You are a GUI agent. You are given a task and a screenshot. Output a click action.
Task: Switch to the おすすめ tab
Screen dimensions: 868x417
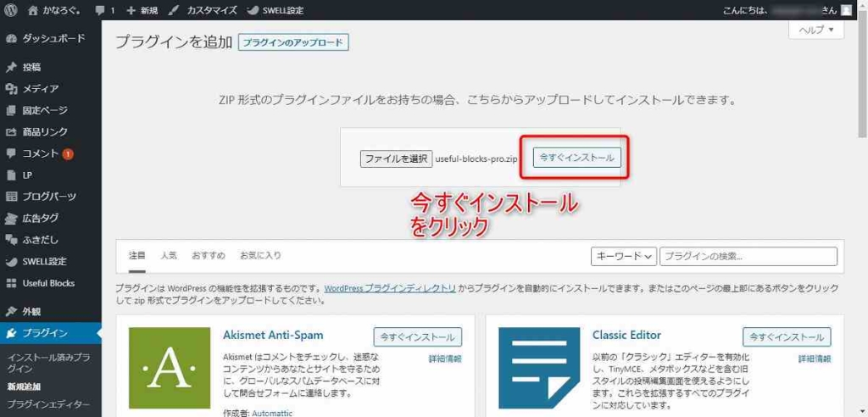point(209,255)
